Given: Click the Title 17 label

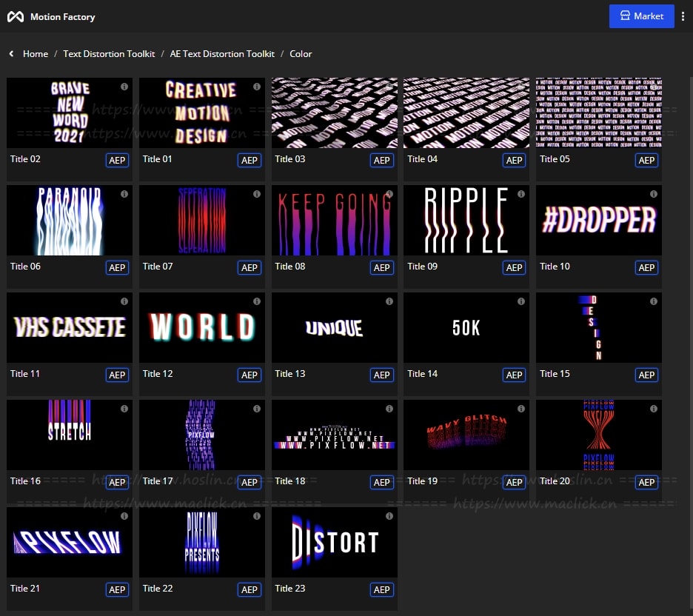Looking at the screenshot, I should [158, 481].
